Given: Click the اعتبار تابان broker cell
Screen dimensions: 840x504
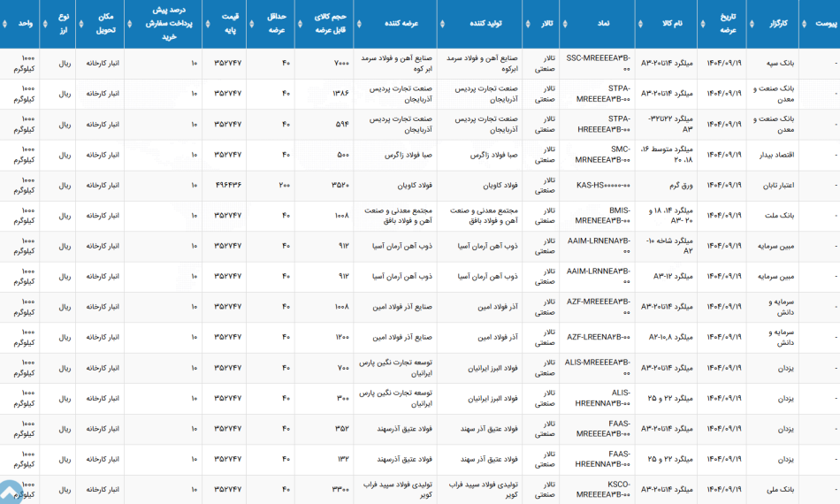Looking at the screenshot, I should (776, 186).
